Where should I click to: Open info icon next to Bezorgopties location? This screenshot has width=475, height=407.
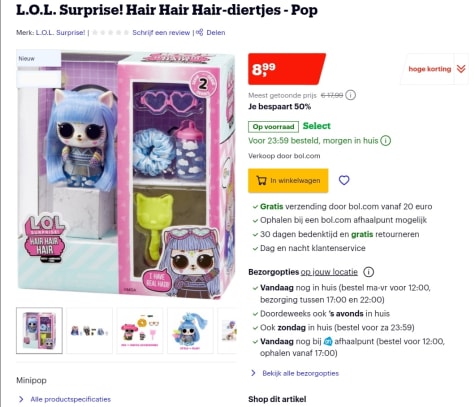(x=368, y=272)
